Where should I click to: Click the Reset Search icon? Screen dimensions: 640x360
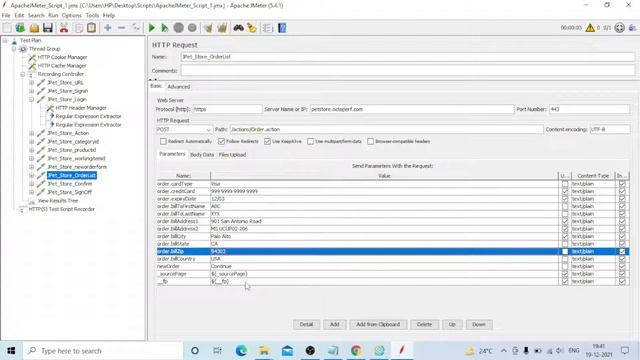[252, 28]
